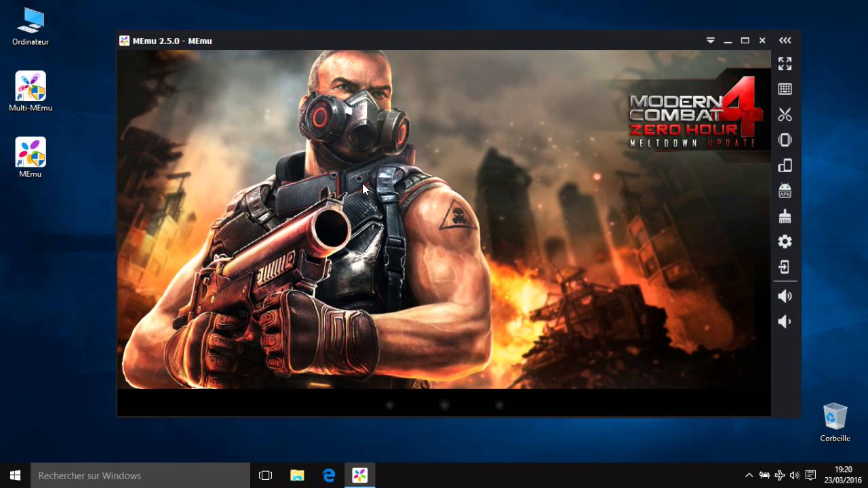This screenshot has height=488, width=868.
Task: Select the Multi-MEmu desktop shortcut
Action: [x=31, y=91]
